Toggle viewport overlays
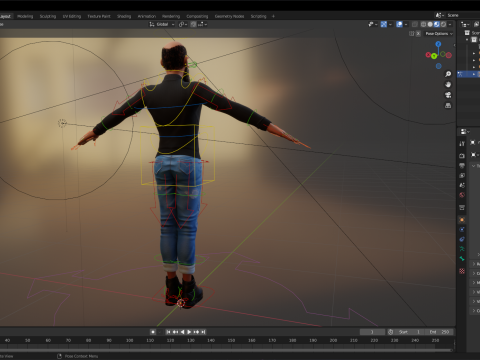Image resolution: width=480 pixels, height=360 pixels. click(x=399, y=24)
